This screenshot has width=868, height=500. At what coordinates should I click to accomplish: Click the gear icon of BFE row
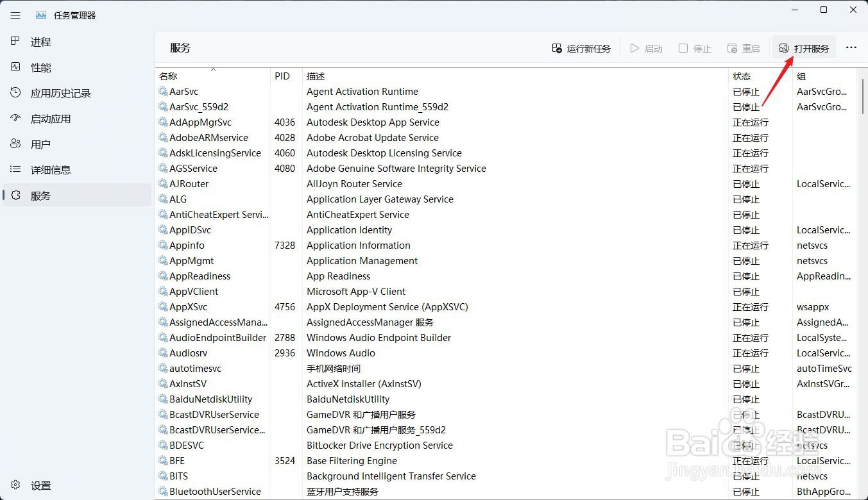pyautogui.click(x=163, y=461)
